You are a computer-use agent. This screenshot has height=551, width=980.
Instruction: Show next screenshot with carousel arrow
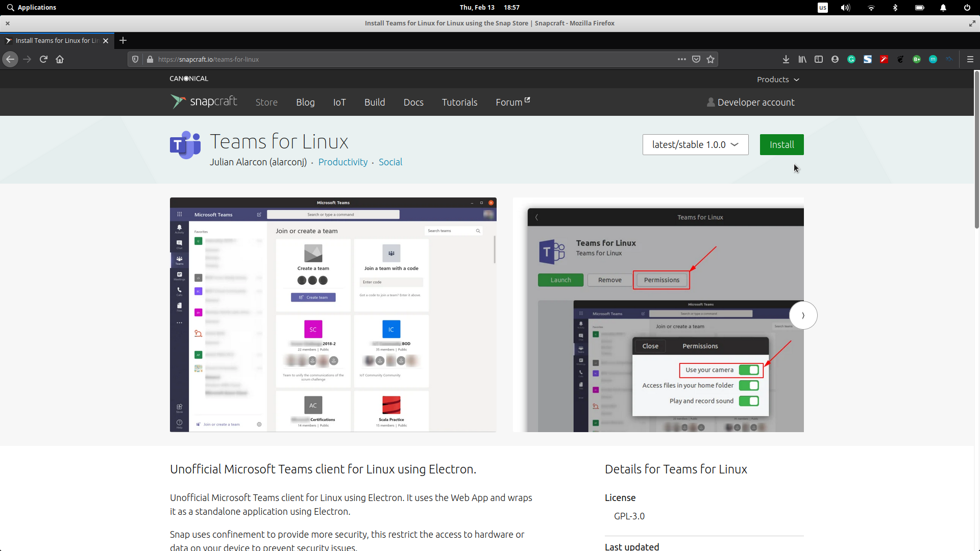pos(803,315)
